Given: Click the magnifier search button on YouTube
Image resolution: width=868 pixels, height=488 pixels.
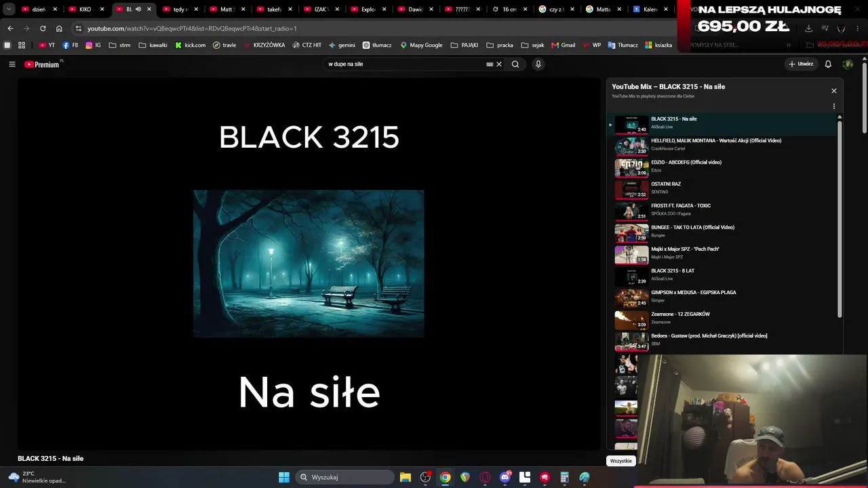Looking at the screenshot, I should pyautogui.click(x=515, y=64).
